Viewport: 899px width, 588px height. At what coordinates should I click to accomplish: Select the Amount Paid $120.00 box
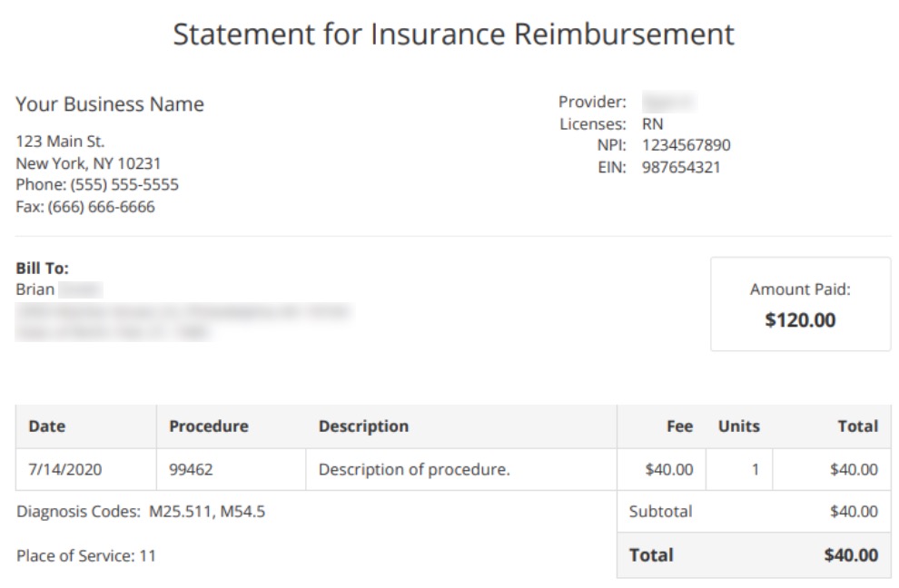coord(800,304)
